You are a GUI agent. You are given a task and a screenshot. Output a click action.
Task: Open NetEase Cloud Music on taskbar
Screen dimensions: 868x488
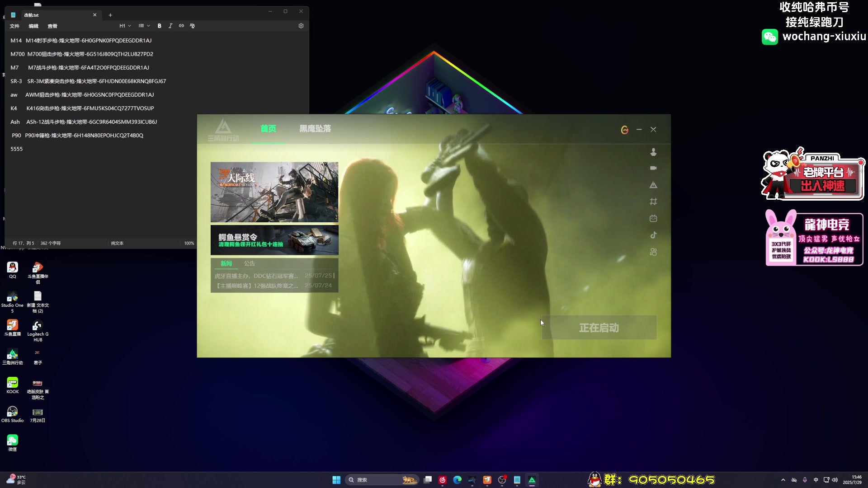443,480
